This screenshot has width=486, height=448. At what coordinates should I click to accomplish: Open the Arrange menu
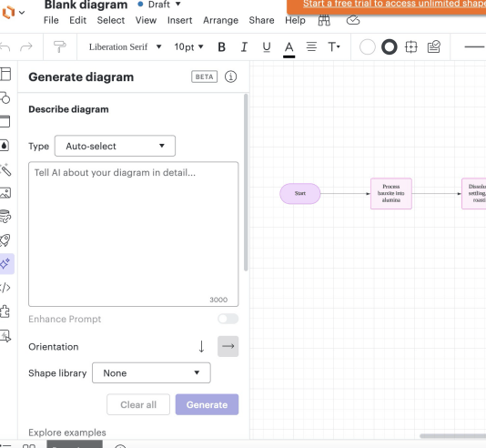(x=220, y=20)
